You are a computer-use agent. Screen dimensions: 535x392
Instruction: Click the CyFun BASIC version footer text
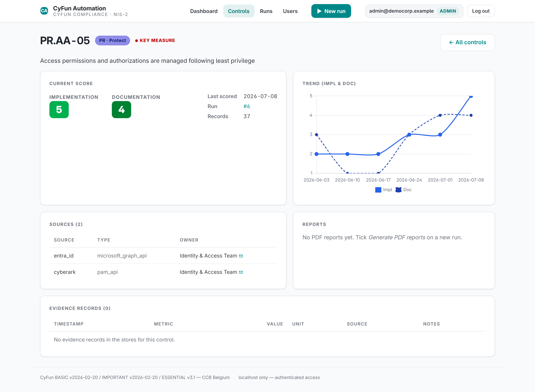pos(135,378)
